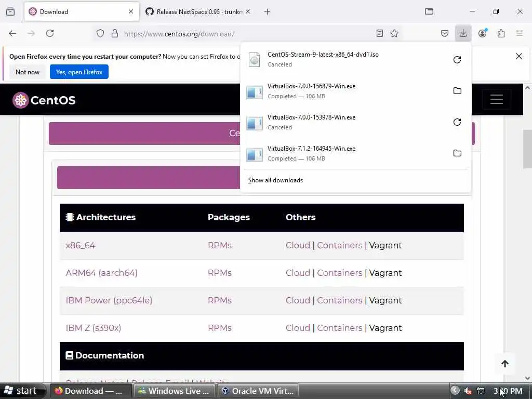The image size is (532, 399).
Task: Open the CentOS site hamburger menu
Action: pos(496,99)
